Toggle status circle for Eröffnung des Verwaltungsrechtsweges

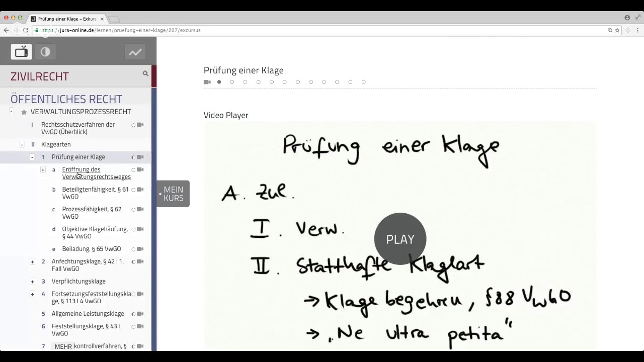pos(133,169)
